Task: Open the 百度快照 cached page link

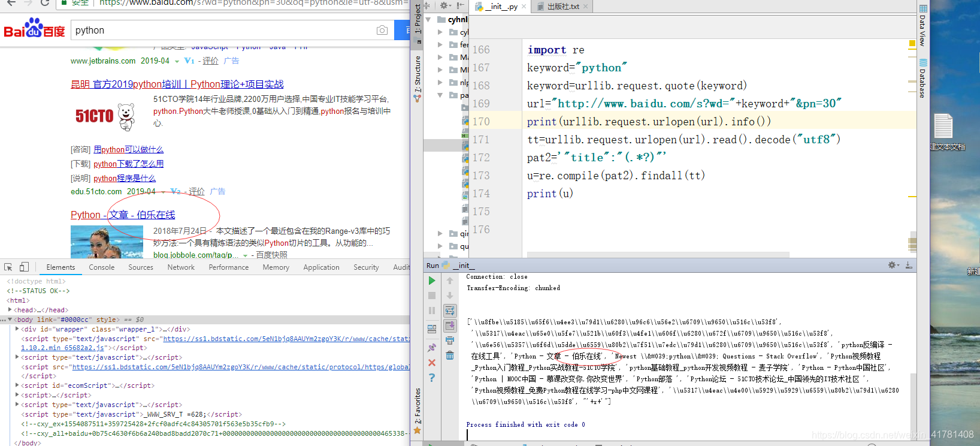Action: pos(271,255)
